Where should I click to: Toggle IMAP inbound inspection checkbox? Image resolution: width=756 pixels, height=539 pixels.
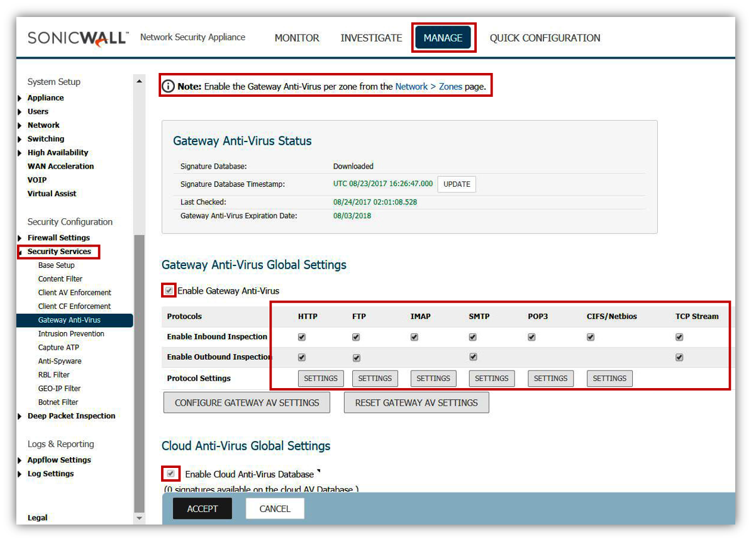coord(414,337)
